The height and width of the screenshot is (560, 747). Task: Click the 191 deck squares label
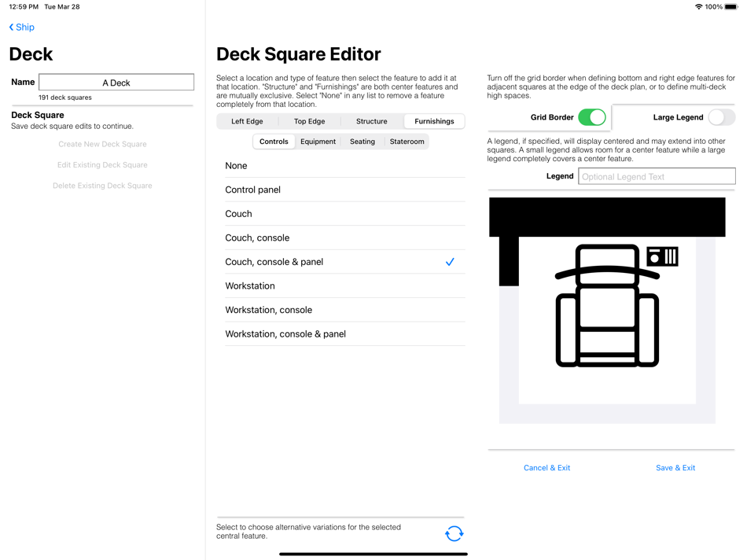click(65, 98)
